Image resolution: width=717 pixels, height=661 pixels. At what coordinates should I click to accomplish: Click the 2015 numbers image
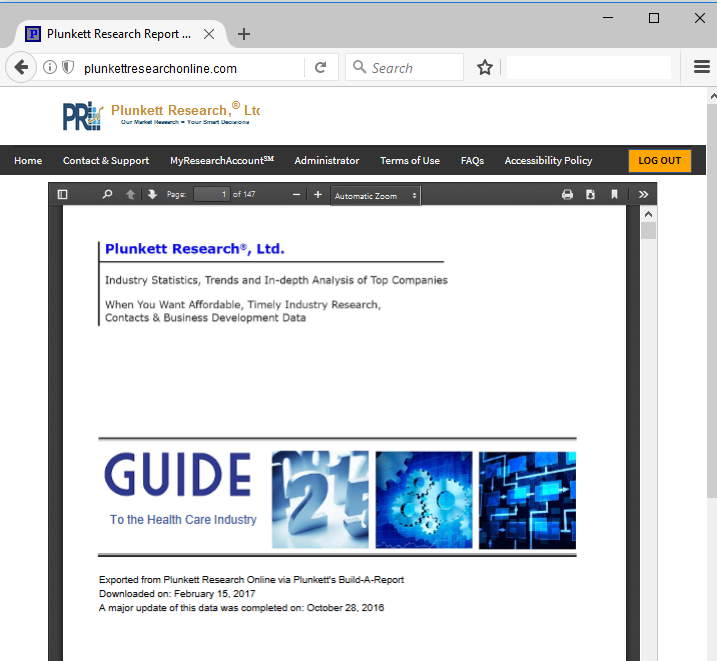click(x=320, y=500)
